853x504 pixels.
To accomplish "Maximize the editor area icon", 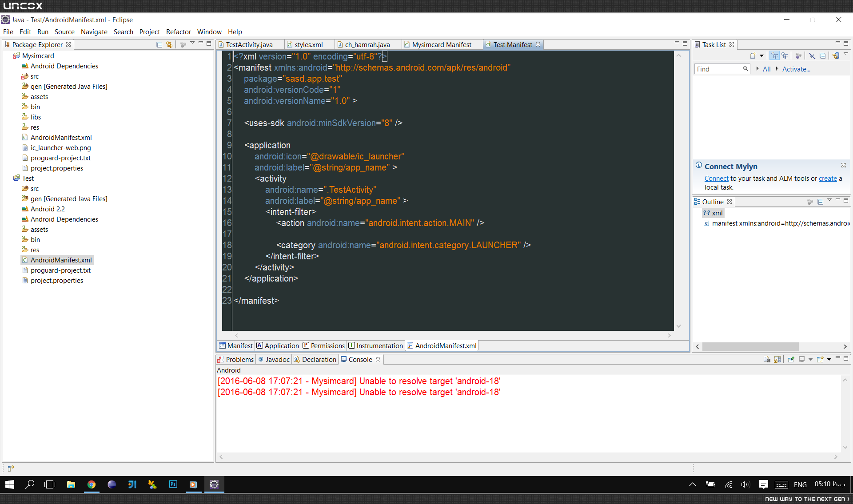I will click(x=685, y=44).
